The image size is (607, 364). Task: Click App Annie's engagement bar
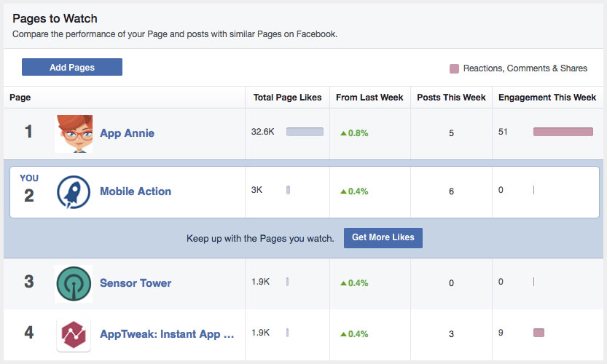pyautogui.click(x=563, y=132)
